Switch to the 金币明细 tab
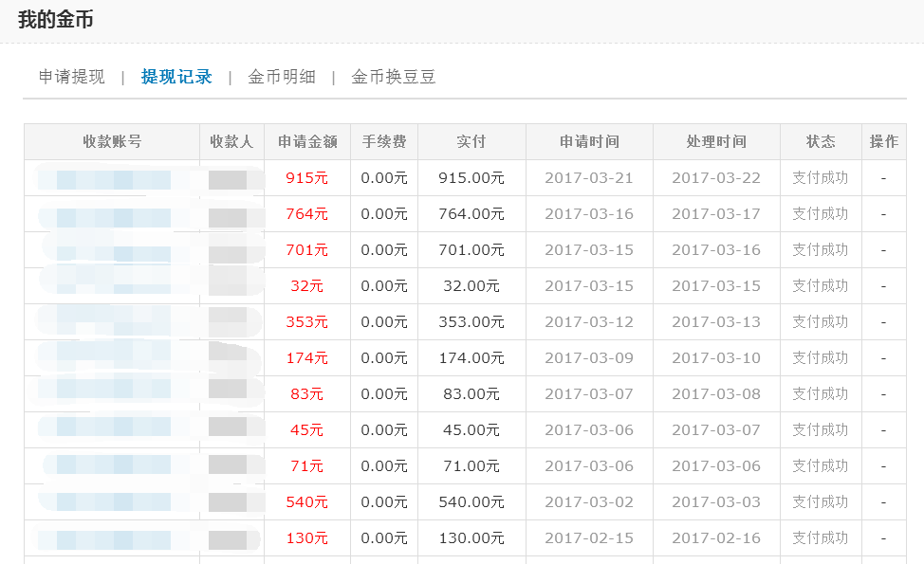Viewport: 924px width, 564px height. (x=282, y=77)
